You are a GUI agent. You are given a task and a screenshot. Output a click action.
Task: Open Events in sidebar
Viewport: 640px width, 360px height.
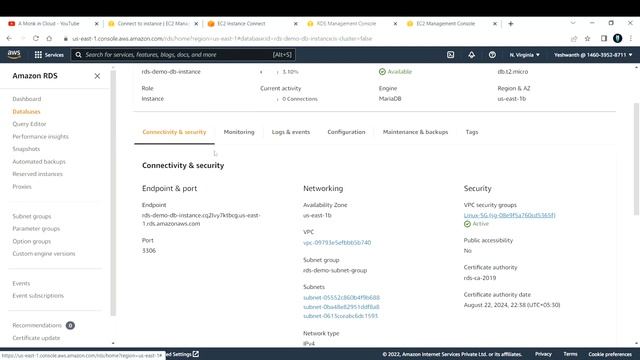click(x=21, y=283)
